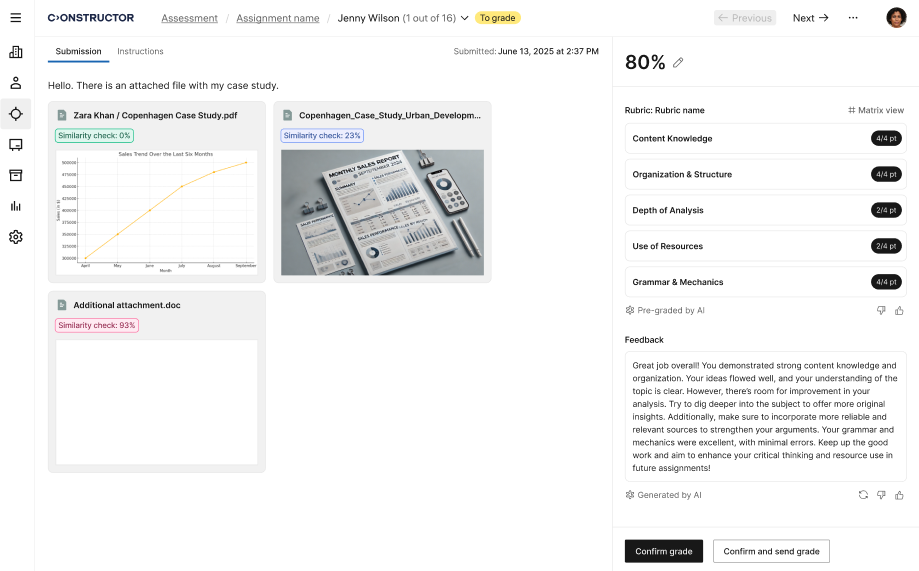Switch to the Instructions tab
919x571 pixels.
pos(140,51)
